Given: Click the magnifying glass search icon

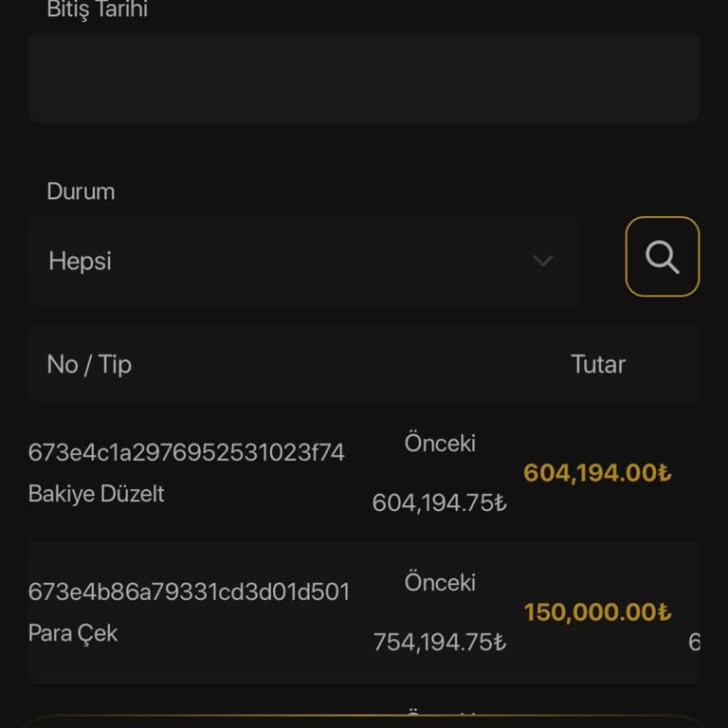Looking at the screenshot, I should [662, 257].
